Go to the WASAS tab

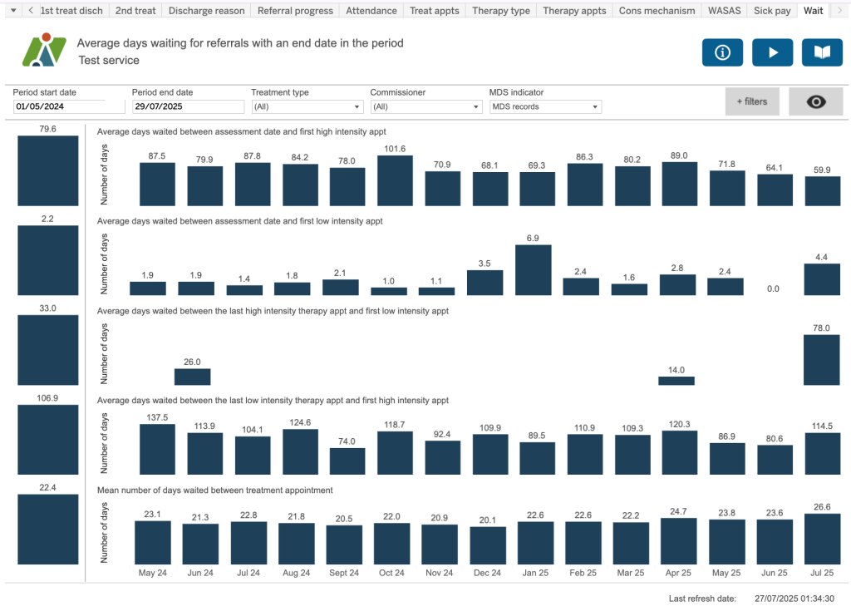[x=725, y=11]
